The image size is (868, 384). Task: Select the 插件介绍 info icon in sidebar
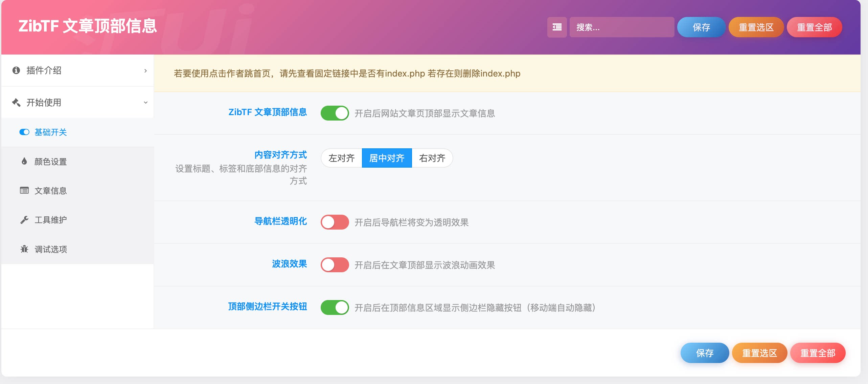16,70
